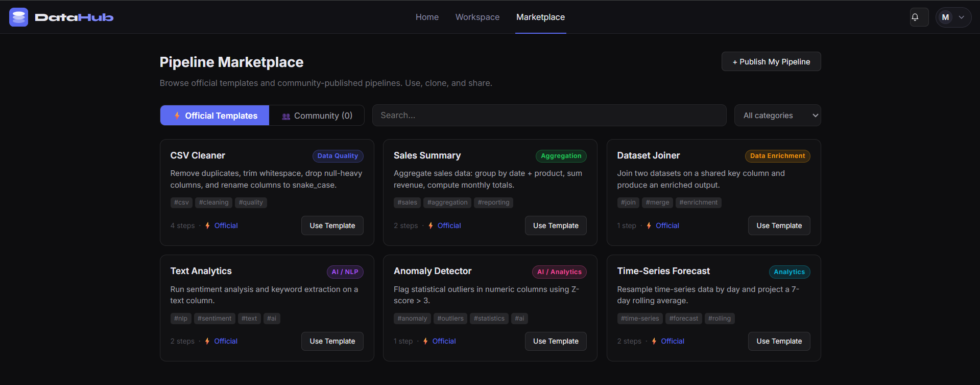Click the Data Quality category badge

pyautogui.click(x=338, y=156)
